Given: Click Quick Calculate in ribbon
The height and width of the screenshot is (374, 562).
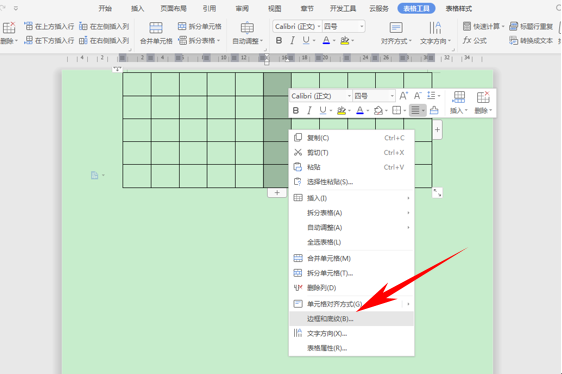Looking at the screenshot, I should point(484,26).
